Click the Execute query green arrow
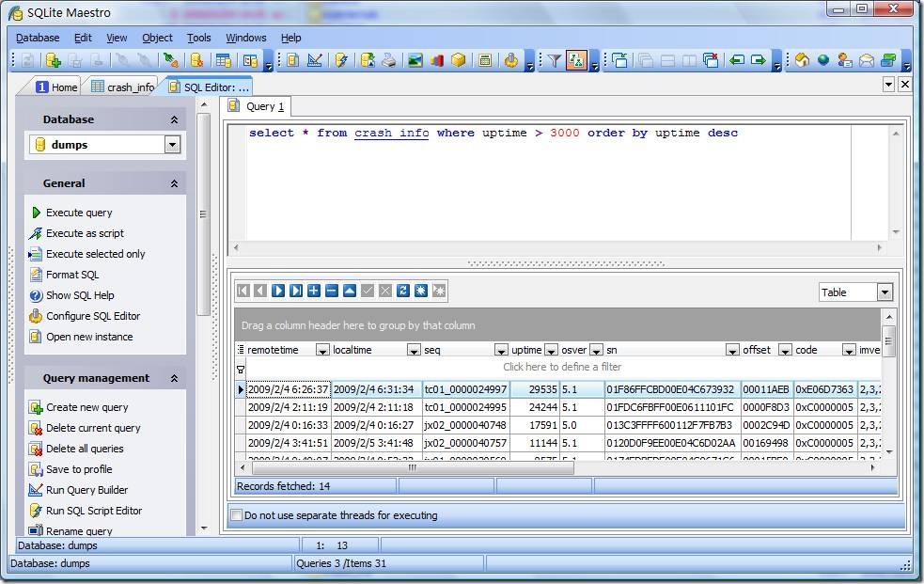Image resolution: width=924 pixels, height=584 pixels. coord(36,213)
